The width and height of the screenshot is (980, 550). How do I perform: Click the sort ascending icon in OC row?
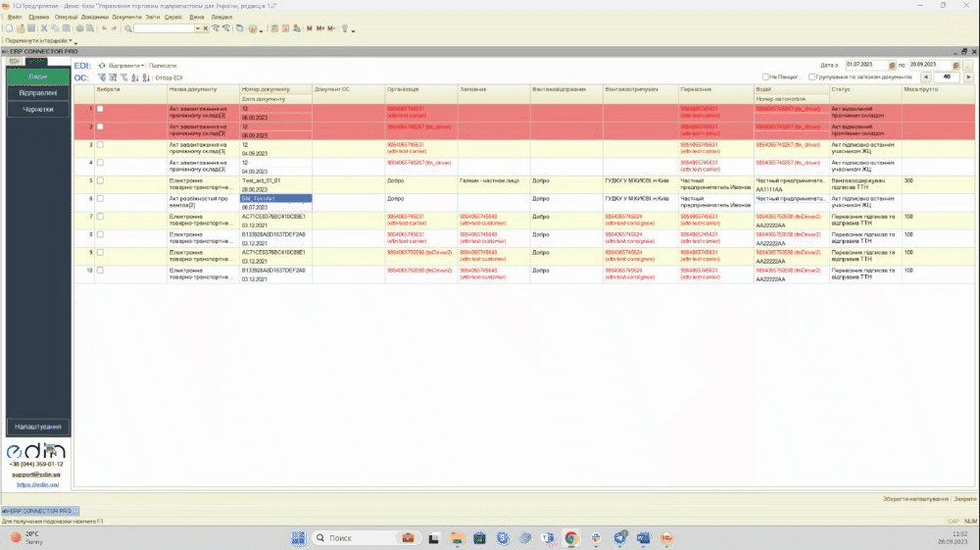(x=134, y=77)
